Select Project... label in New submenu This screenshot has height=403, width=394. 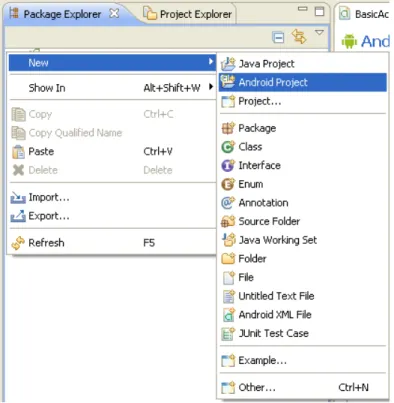[260, 101]
